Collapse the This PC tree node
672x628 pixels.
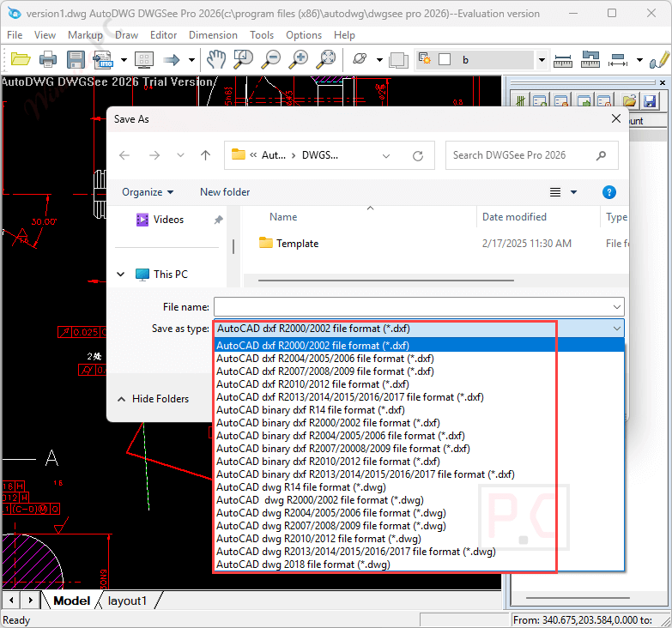coord(121,275)
